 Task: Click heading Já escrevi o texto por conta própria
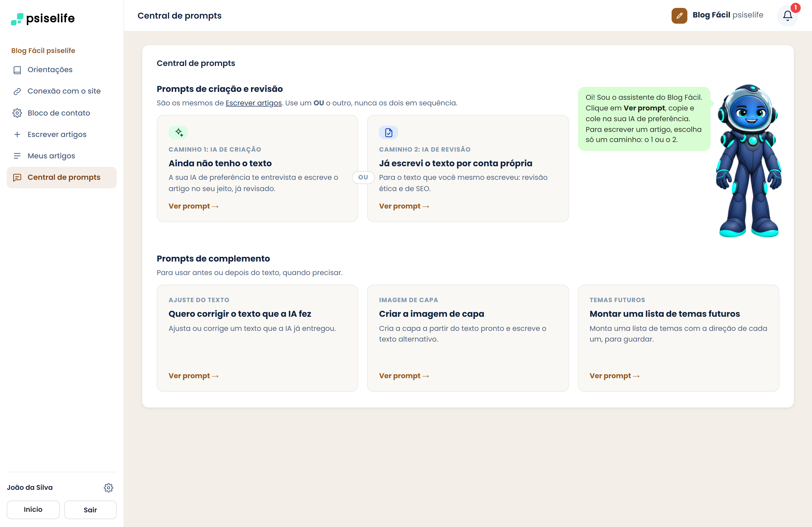[x=455, y=163]
